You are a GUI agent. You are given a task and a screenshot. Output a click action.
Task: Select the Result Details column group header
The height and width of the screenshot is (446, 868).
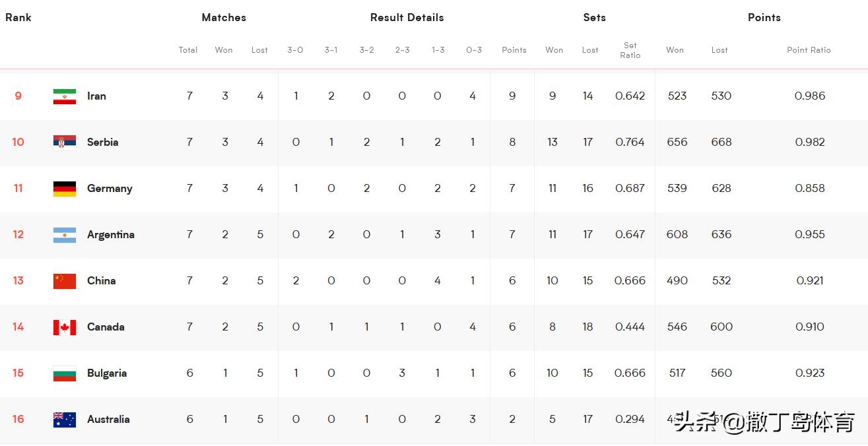point(407,18)
